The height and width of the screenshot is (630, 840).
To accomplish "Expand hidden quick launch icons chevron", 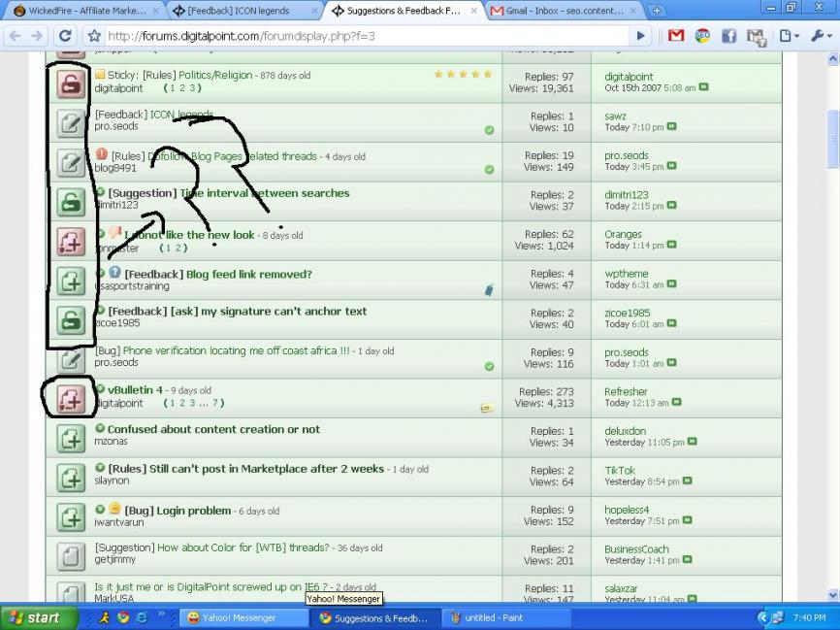I will 161,613.
